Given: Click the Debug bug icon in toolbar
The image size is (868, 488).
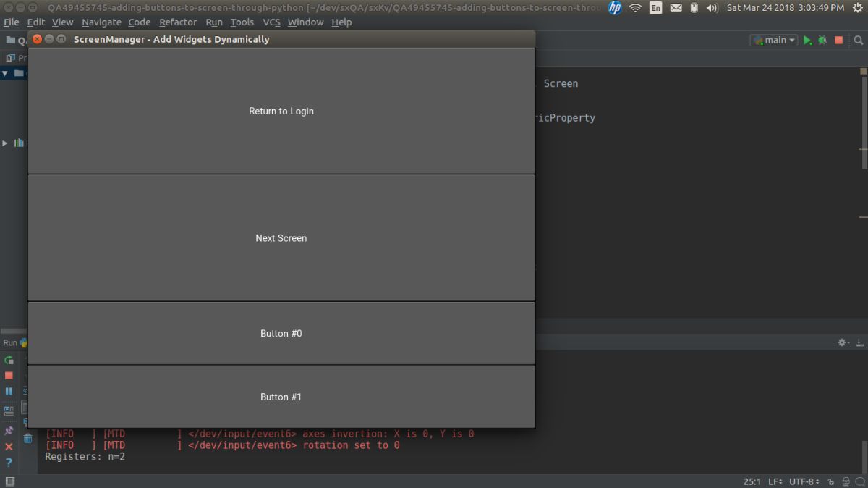Looking at the screenshot, I should pyautogui.click(x=822, y=41).
